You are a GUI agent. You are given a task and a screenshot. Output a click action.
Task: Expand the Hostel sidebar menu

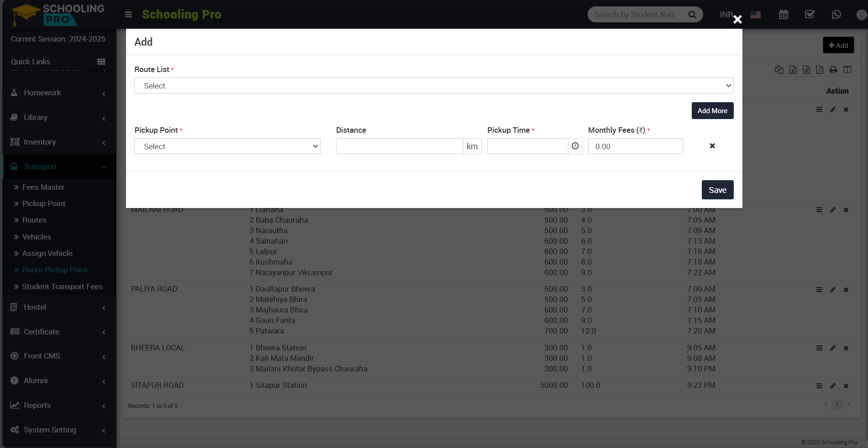(58, 307)
